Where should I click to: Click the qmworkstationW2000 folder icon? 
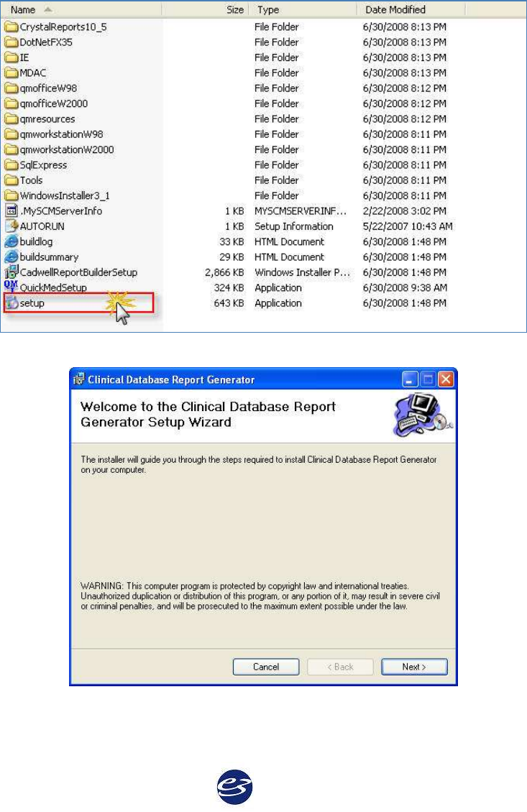coord(12,149)
